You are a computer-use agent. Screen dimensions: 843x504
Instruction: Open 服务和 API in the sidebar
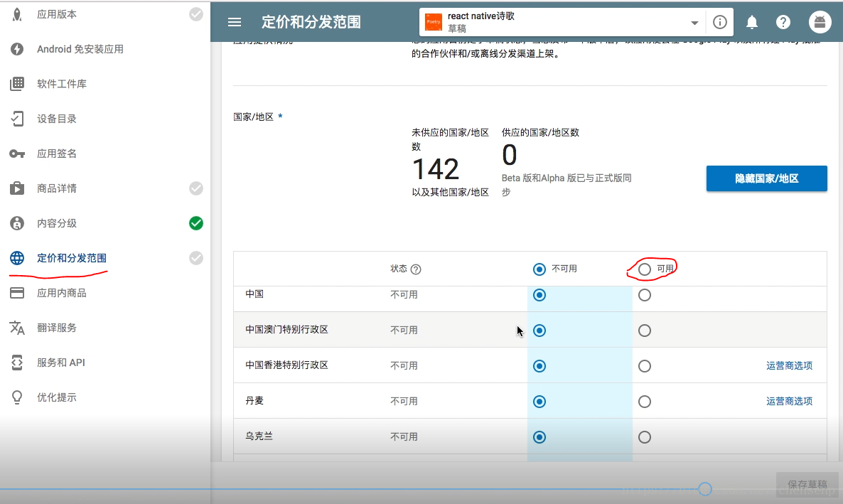(60, 363)
